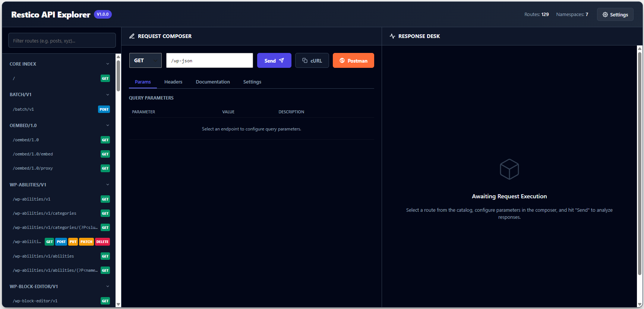Select GET badge for /oembed/1.0/proxy
The image size is (644, 309).
pos(105,168)
